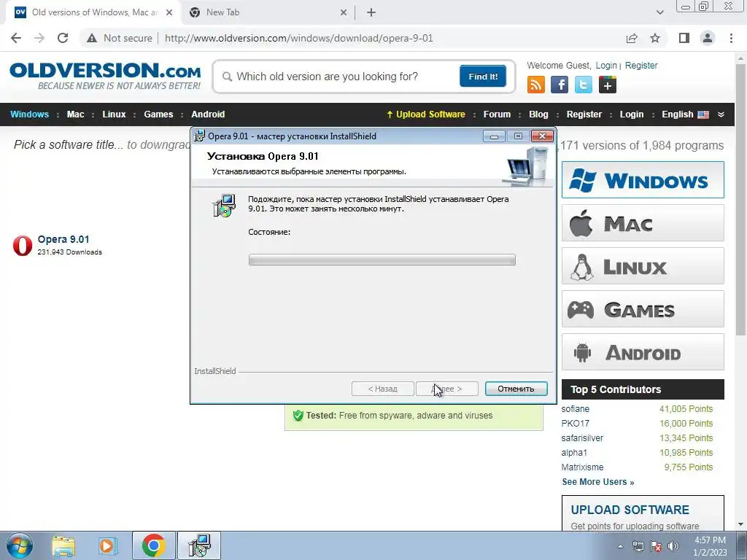747x560 pixels.
Task: Open Blog in the nav bar
Action: (538, 114)
